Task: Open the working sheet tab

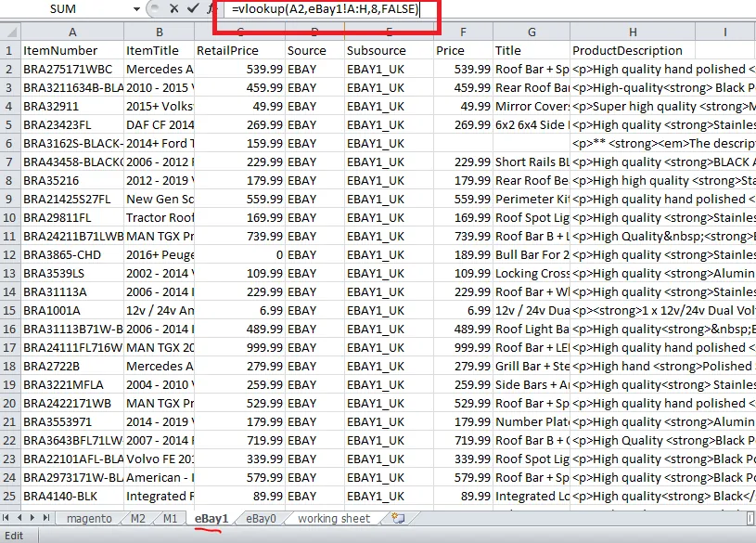Action: 334,519
